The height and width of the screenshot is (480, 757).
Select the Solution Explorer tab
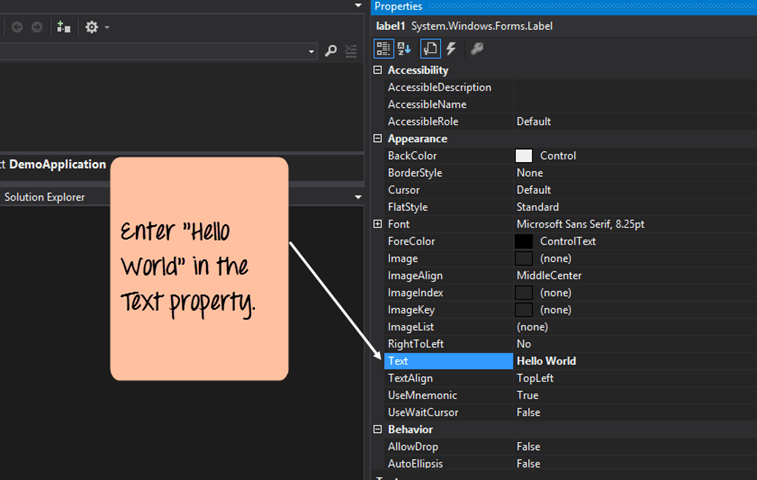(44, 197)
